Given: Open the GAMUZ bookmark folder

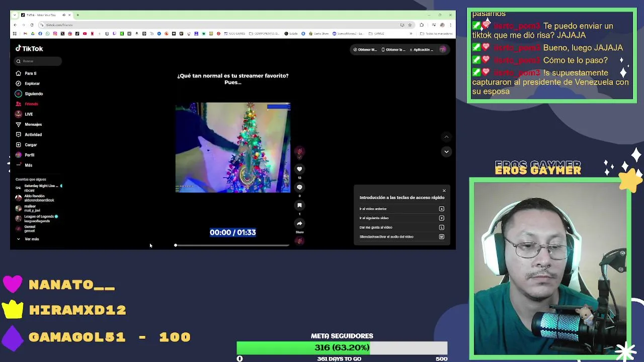Looking at the screenshot, I should [x=376, y=34].
